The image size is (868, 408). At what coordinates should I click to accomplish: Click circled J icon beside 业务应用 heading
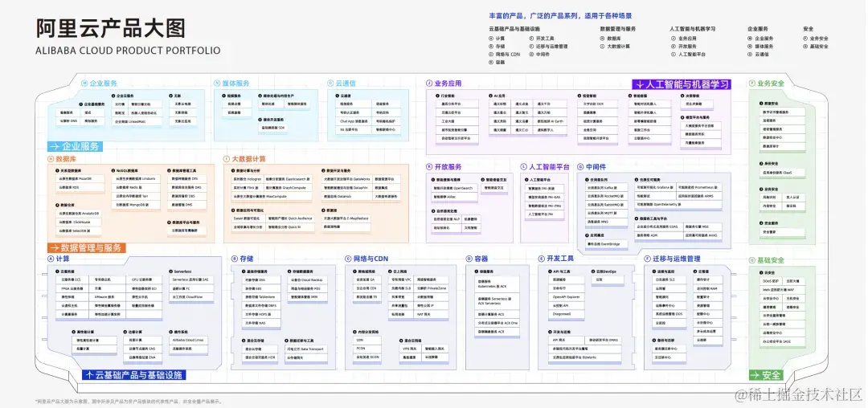(x=429, y=84)
